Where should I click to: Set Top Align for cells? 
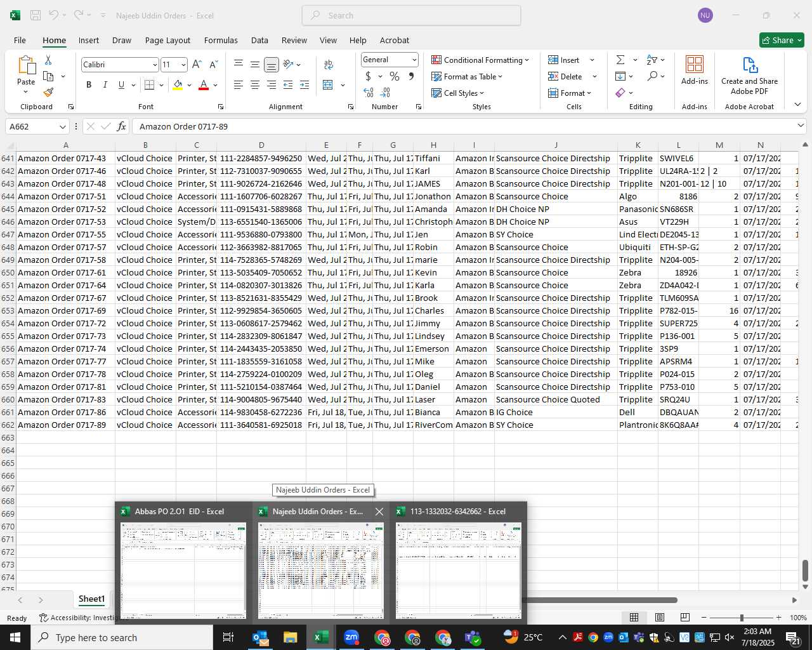tap(239, 64)
